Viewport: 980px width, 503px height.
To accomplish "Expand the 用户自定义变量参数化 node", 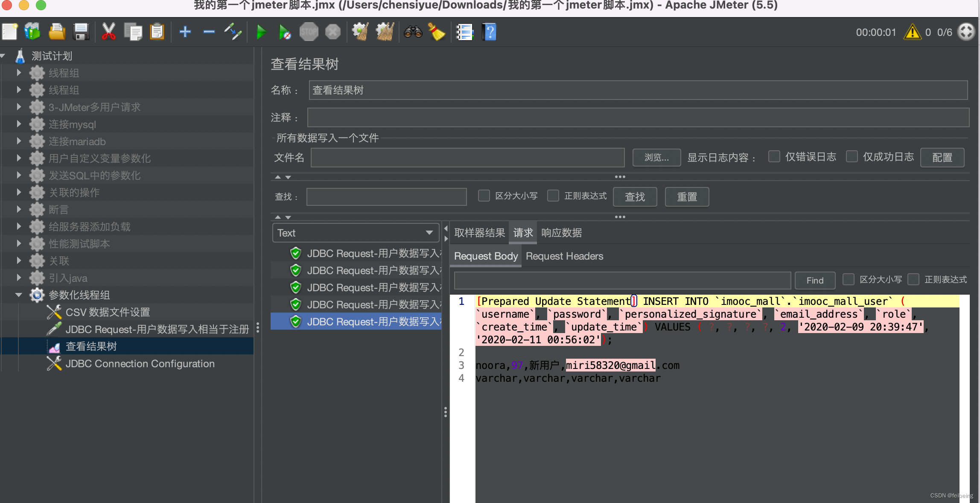I will tap(19, 158).
